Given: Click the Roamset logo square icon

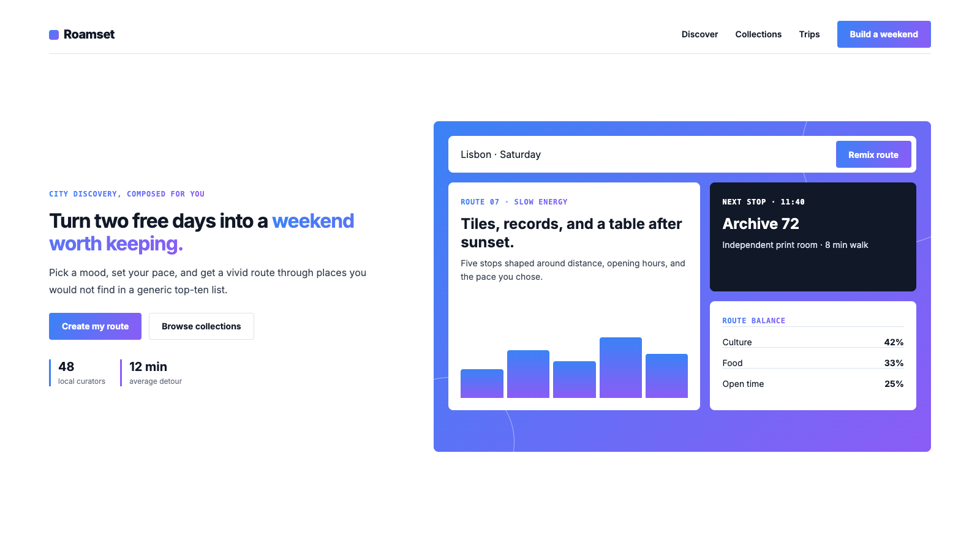Looking at the screenshot, I should pos(54,35).
